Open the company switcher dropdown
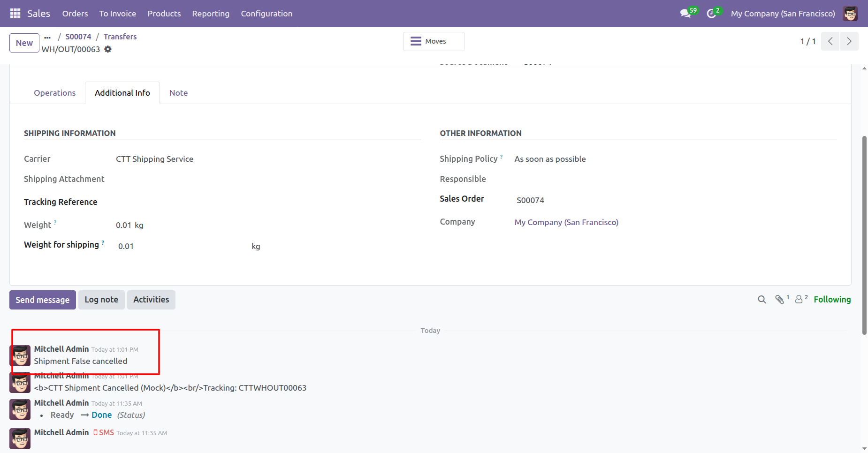 [783, 14]
